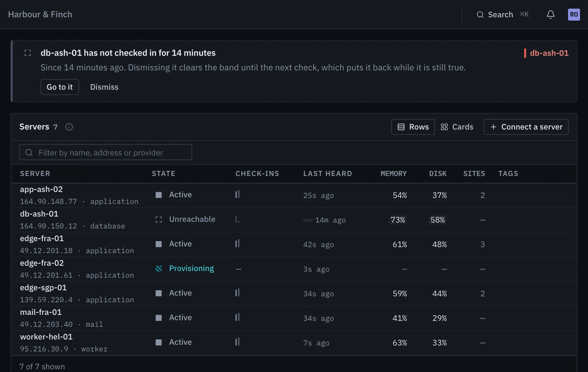Click the DISK column header
588x372 pixels.
click(x=438, y=174)
